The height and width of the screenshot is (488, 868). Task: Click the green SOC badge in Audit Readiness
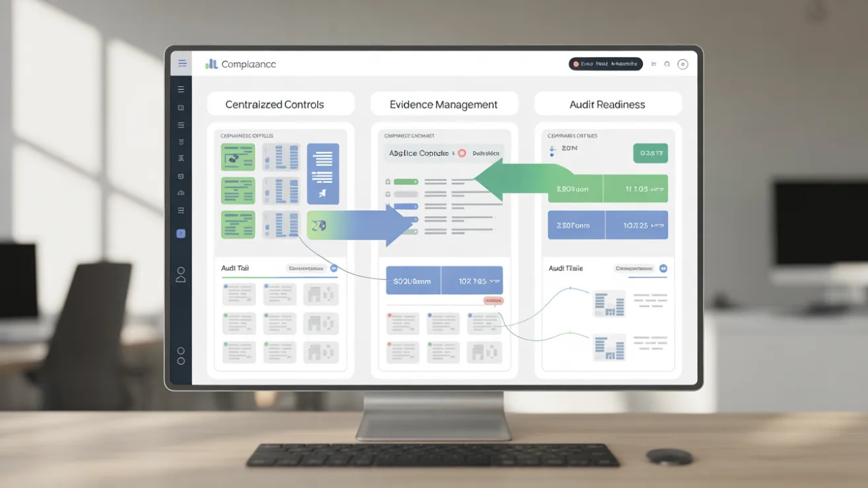(x=650, y=153)
